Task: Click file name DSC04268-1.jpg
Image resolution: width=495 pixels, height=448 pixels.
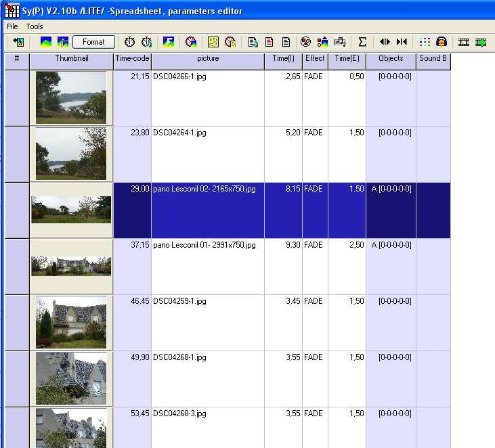Action: [179, 357]
